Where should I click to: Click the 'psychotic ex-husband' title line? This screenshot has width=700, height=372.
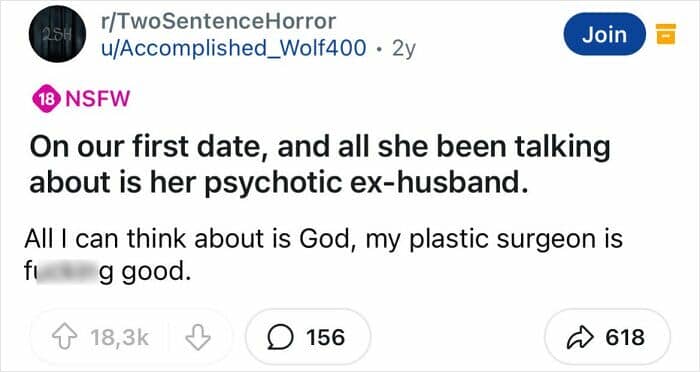click(x=279, y=182)
